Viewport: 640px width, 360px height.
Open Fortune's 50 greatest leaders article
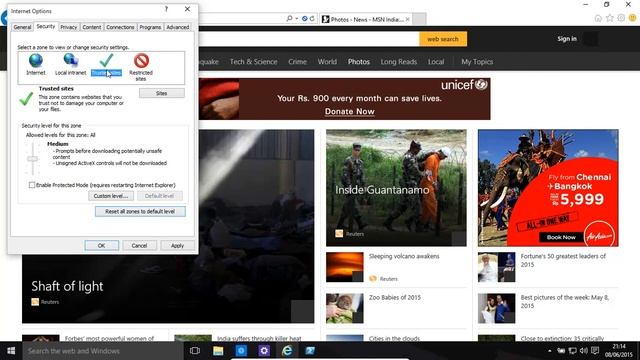pos(563,260)
